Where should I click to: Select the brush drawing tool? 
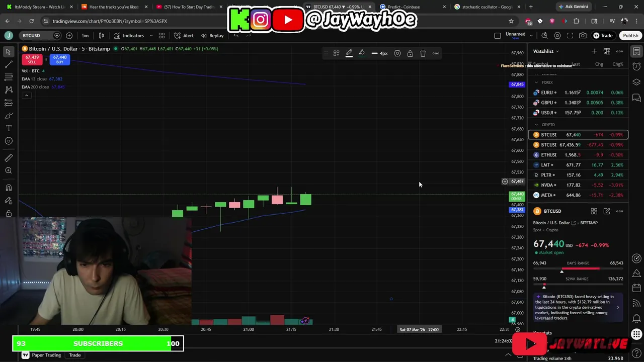point(9,116)
